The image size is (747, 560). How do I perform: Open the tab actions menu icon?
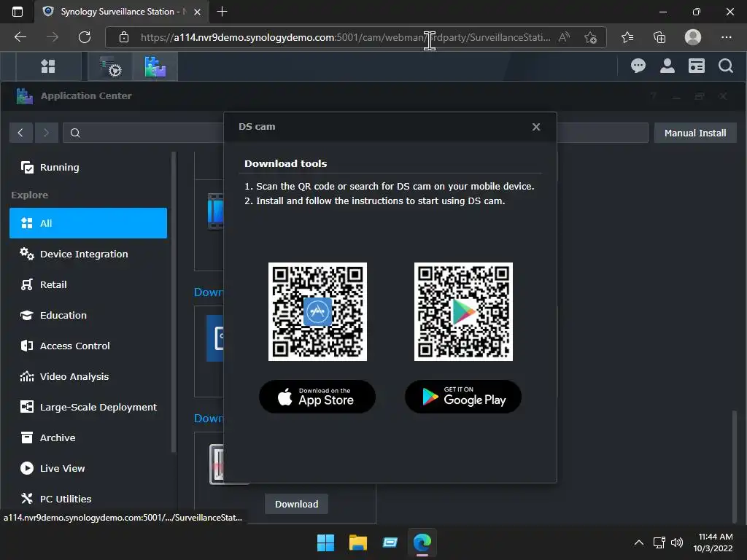[x=18, y=12]
